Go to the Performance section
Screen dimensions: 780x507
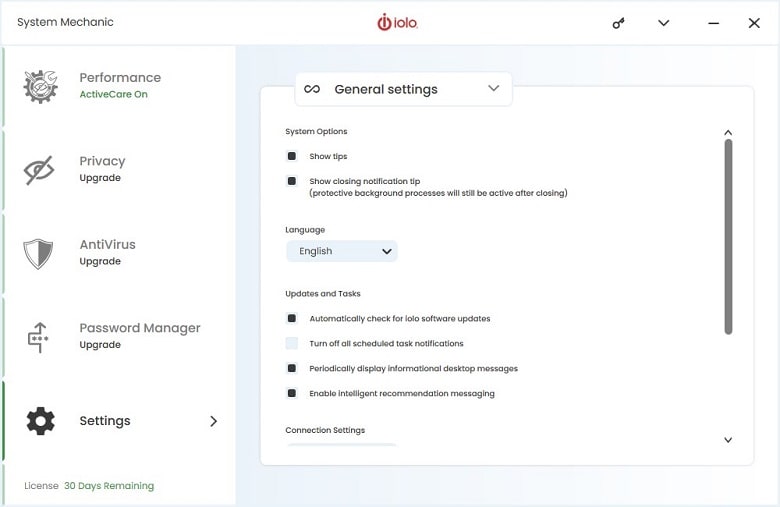tap(120, 78)
